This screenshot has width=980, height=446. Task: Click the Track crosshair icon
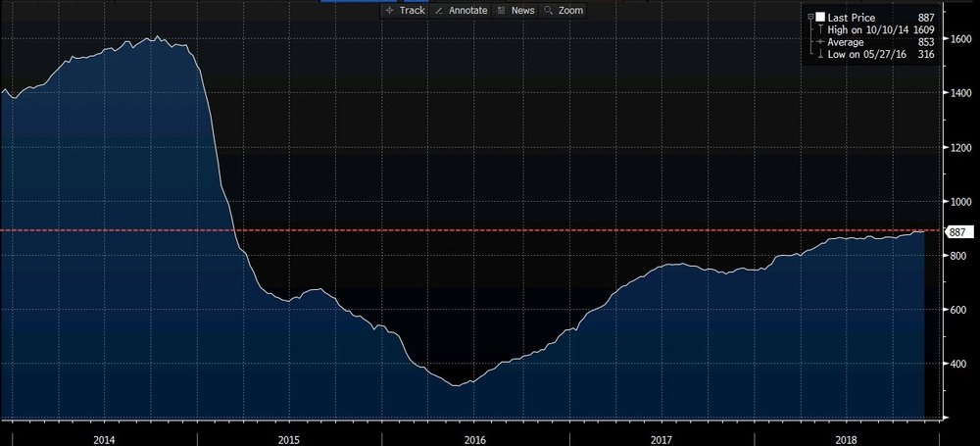click(x=390, y=10)
